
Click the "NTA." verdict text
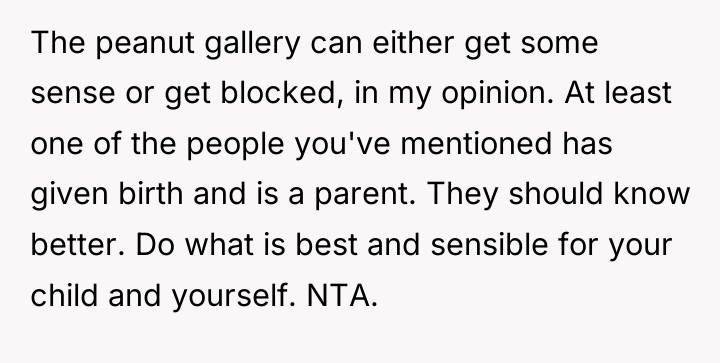pos(342,295)
